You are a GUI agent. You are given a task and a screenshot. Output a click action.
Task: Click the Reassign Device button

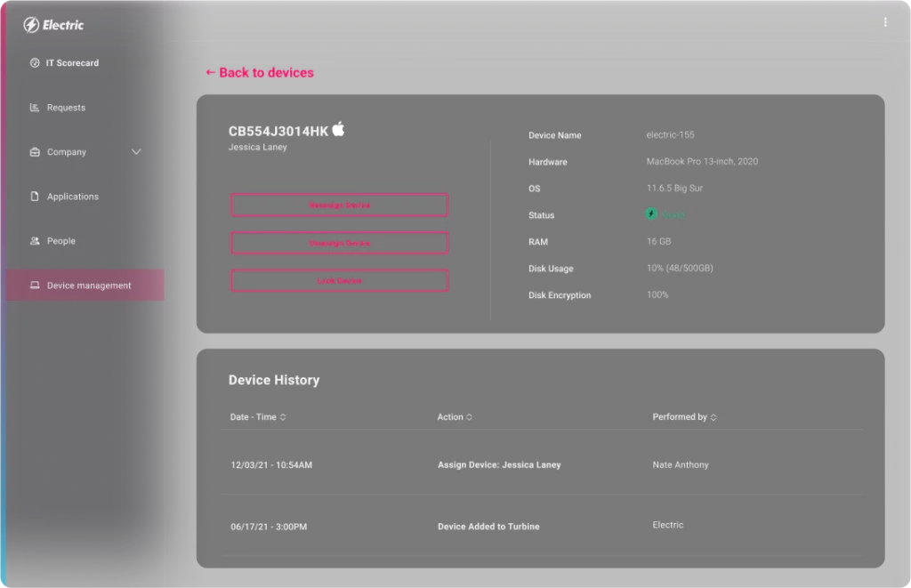click(339, 205)
